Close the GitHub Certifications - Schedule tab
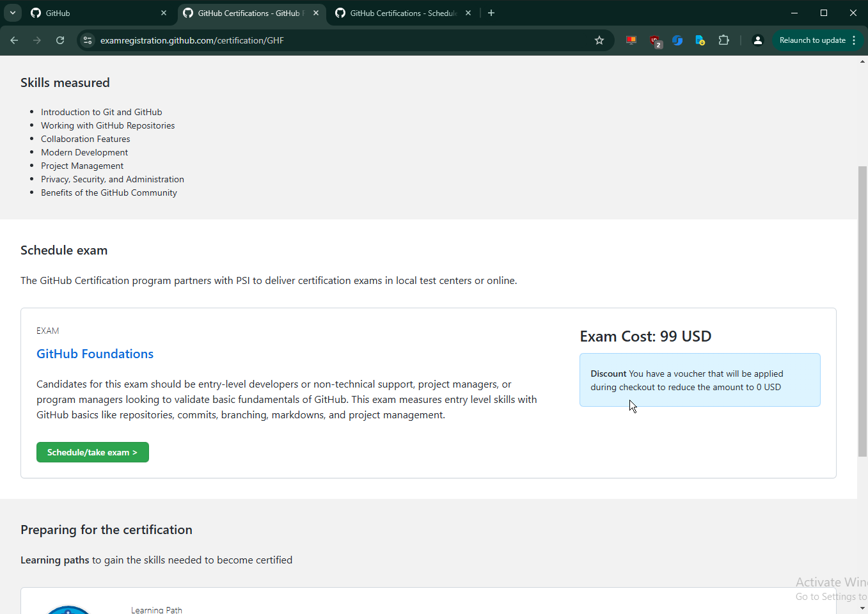868x614 pixels. 468,13
